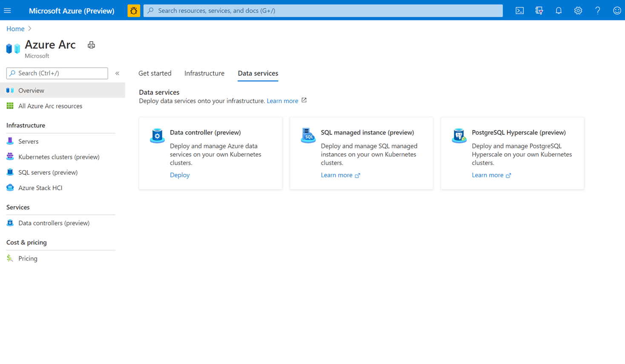This screenshot has height=364, width=625.
Task: Click Deploy link under Data controller
Action: [x=180, y=175]
